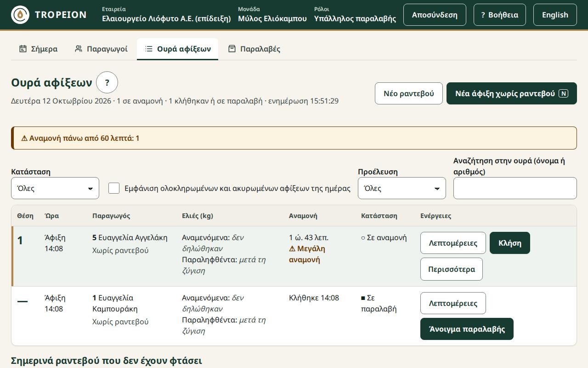Click the producer name Ευαγγελία Αγγελάκη

click(x=133, y=238)
